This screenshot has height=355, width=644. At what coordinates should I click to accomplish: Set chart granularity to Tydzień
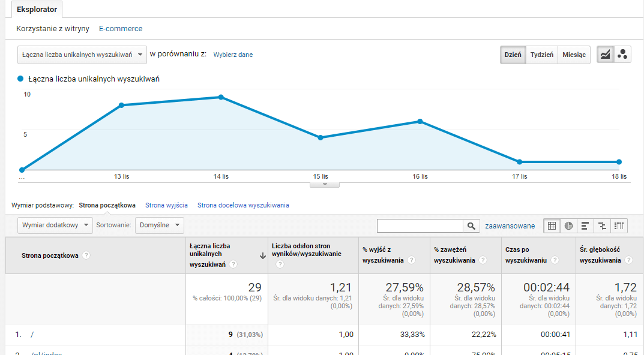click(x=542, y=55)
